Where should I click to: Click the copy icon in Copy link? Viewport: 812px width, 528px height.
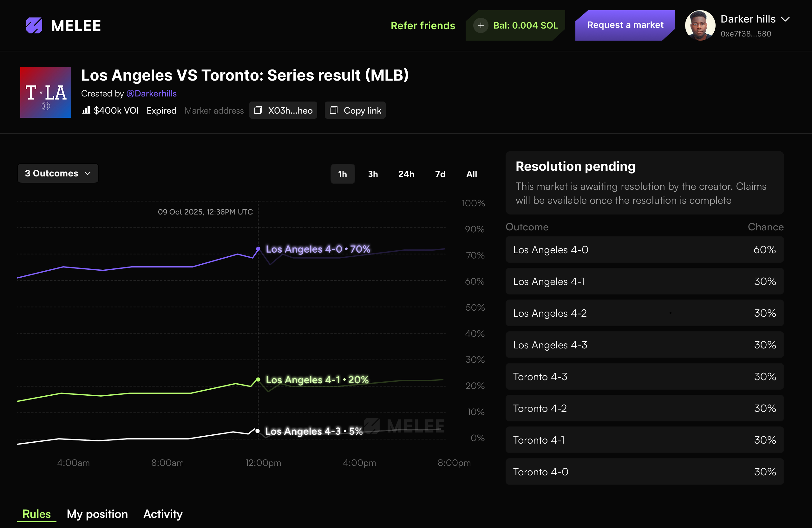tap(333, 110)
